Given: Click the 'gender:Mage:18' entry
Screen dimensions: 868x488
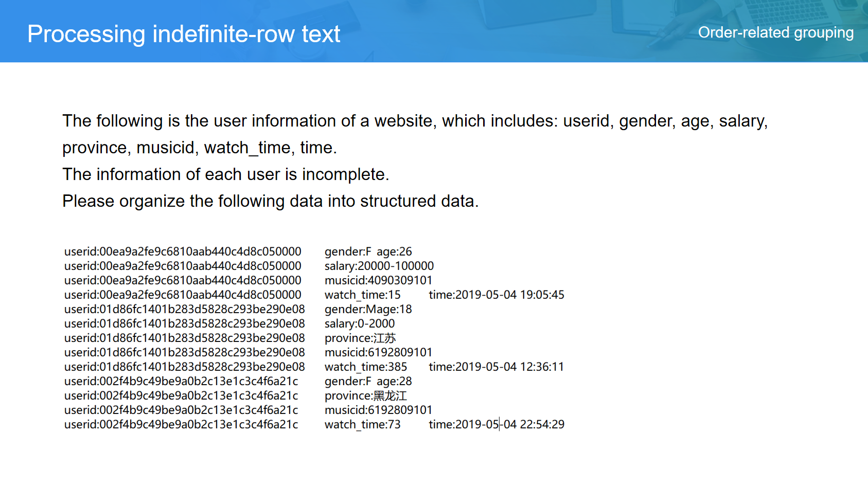Looking at the screenshot, I should click(x=368, y=309).
